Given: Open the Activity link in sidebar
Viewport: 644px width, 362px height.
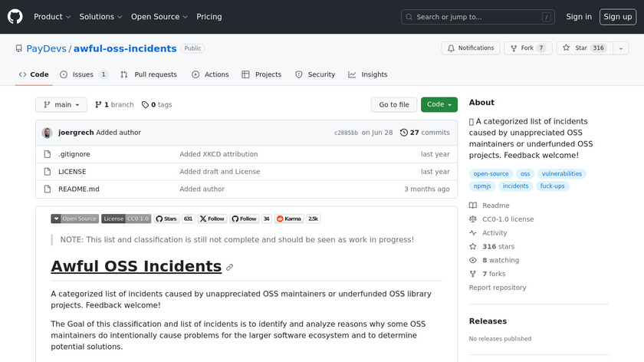Looking at the screenshot, I should 495,233.
